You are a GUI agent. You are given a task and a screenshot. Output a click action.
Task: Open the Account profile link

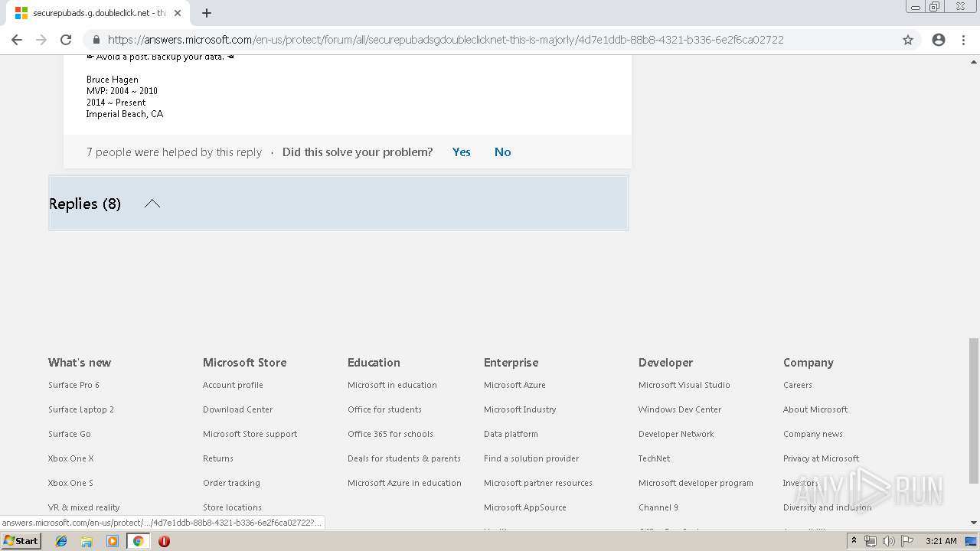coord(233,385)
